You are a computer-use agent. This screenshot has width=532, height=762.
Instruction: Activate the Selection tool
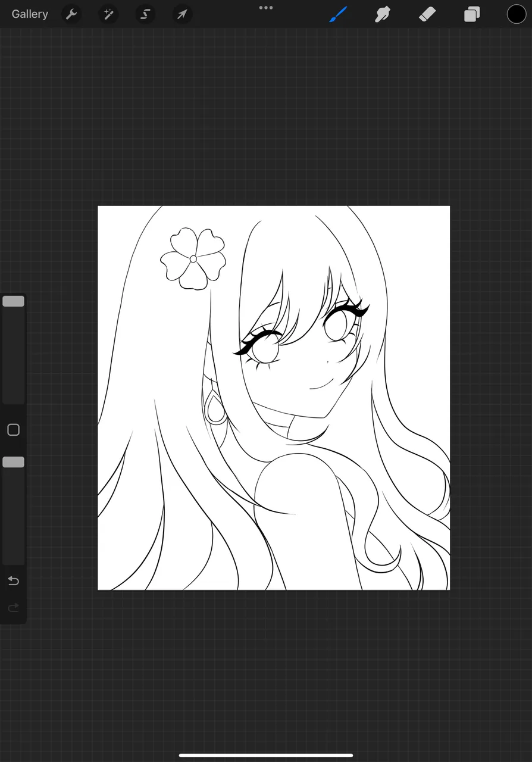145,14
